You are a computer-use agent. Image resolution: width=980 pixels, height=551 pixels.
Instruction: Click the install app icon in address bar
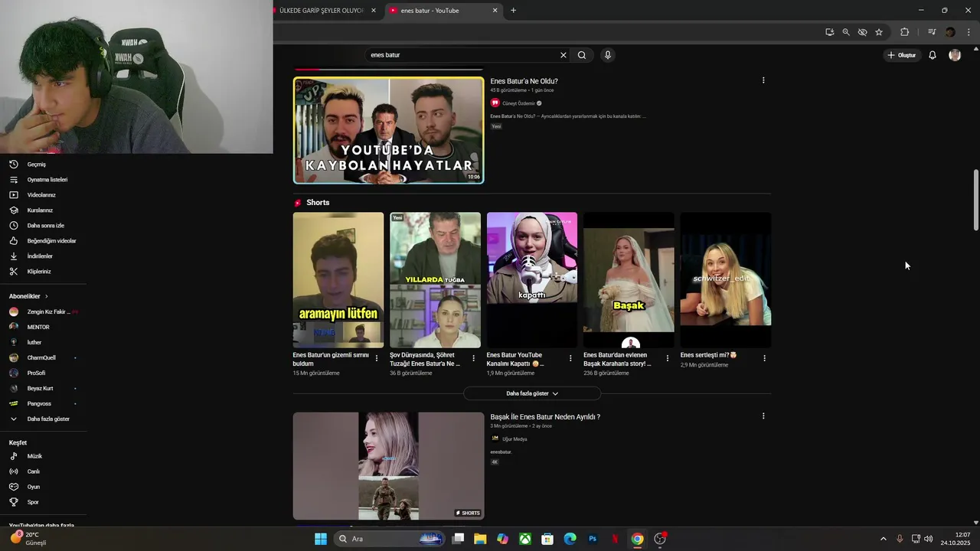pyautogui.click(x=830, y=32)
